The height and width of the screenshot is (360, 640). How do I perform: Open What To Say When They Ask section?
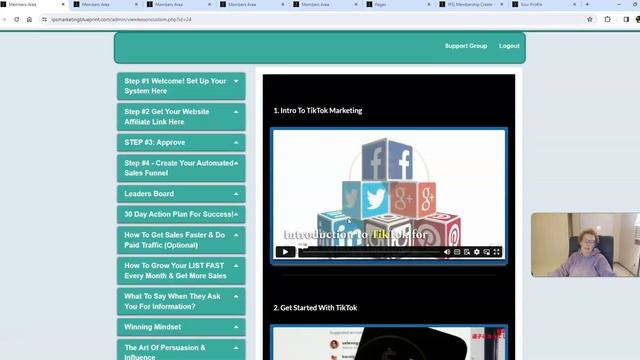[181, 301]
